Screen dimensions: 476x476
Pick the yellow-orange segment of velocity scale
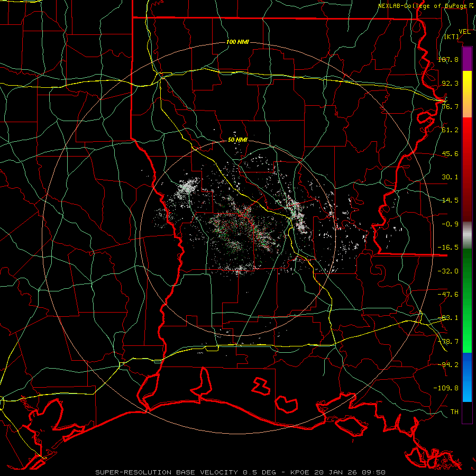[467, 94]
